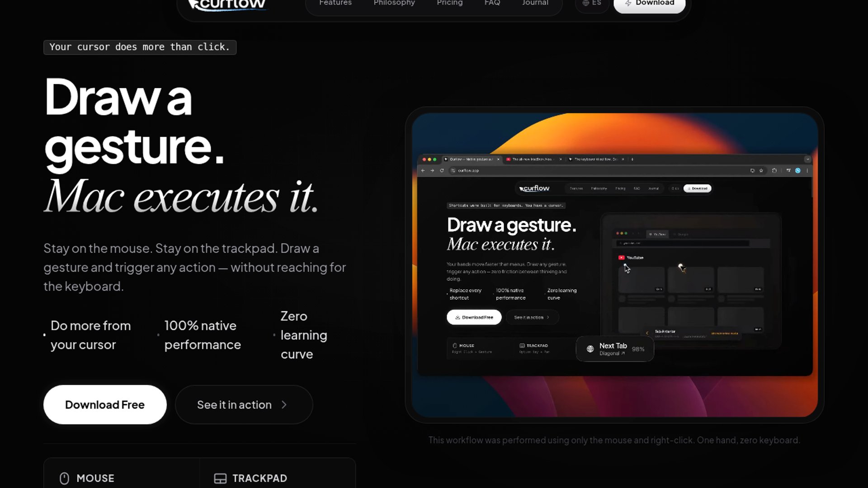This screenshot has width=868, height=488.
Task: Open the Journal nav link
Action: (x=535, y=3)
